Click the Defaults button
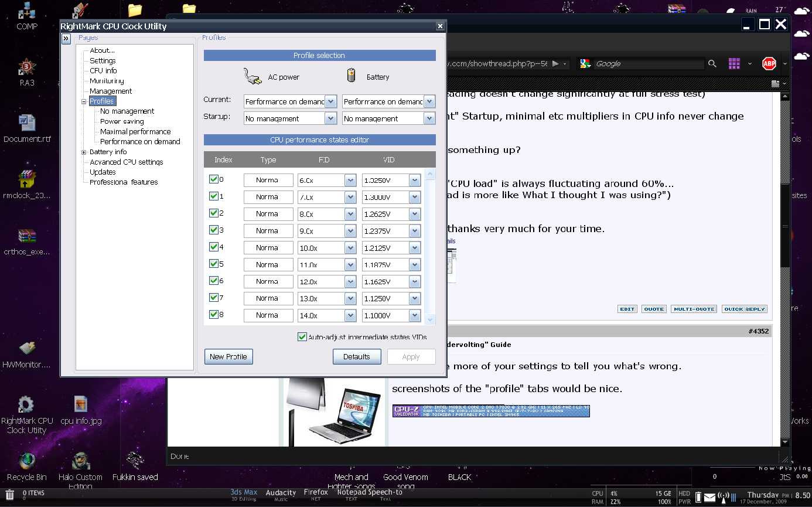Screen dimensions: 812x507 (x=357, y=356)
